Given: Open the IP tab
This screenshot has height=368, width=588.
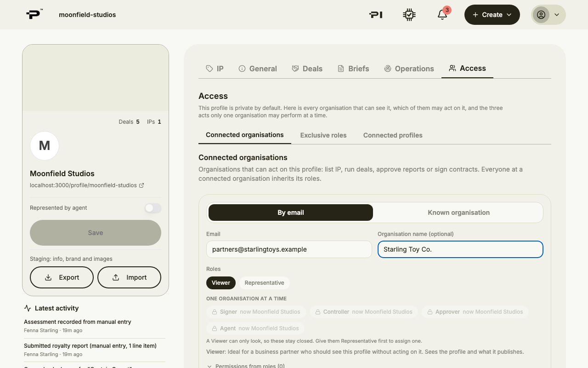Looking at the screenshot, I should (x=215, y=69).
